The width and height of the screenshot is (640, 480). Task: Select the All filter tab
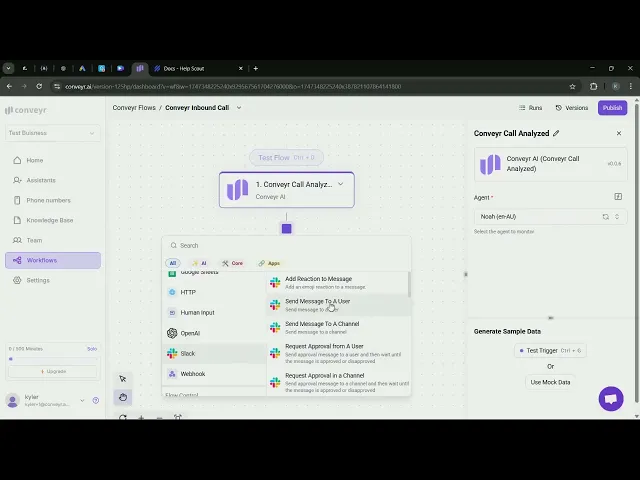pos(173,263)
